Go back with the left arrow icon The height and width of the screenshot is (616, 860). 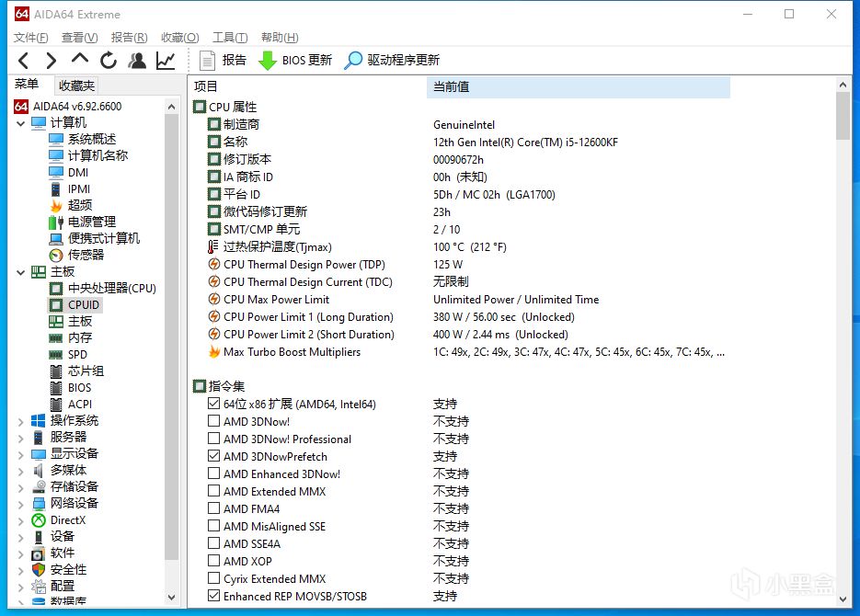click(23, 61)
